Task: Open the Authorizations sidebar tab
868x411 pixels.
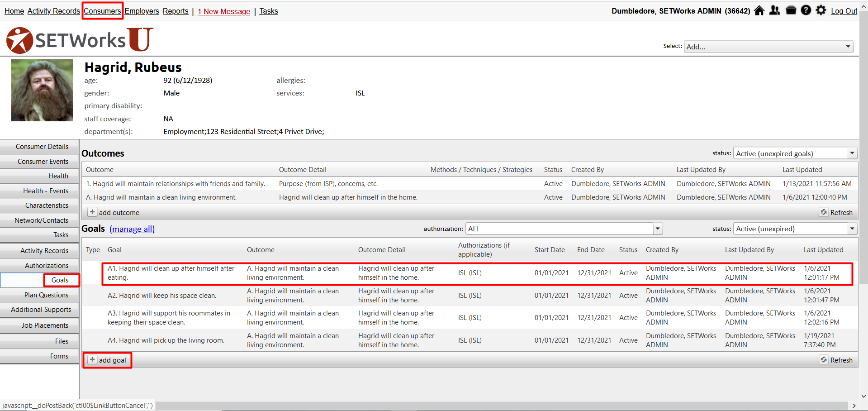Action: point(39,266)
